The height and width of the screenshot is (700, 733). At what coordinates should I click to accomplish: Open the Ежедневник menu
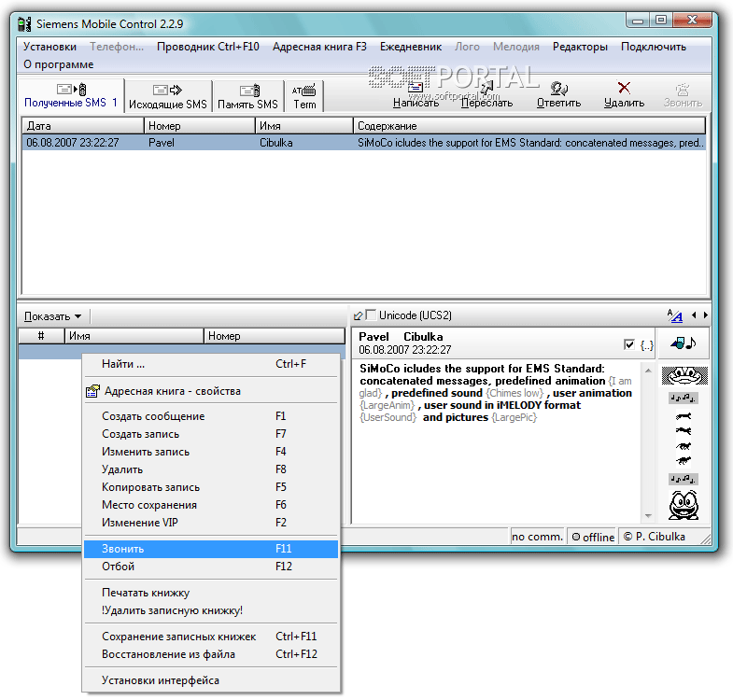pos(411,47)
